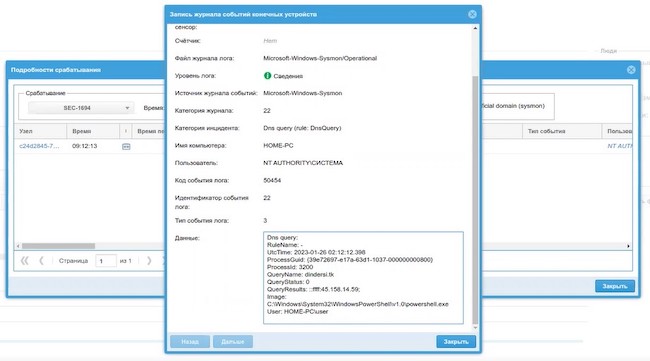Close the endpoint event log record dialog

pyautogui.click(x=472, y=15)
